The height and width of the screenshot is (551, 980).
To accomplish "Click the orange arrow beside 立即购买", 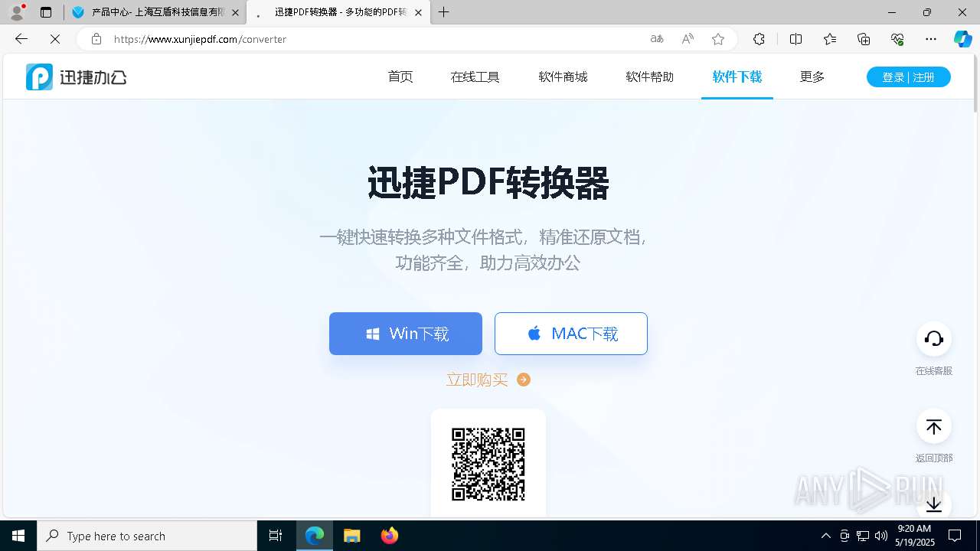I will 524,380.
